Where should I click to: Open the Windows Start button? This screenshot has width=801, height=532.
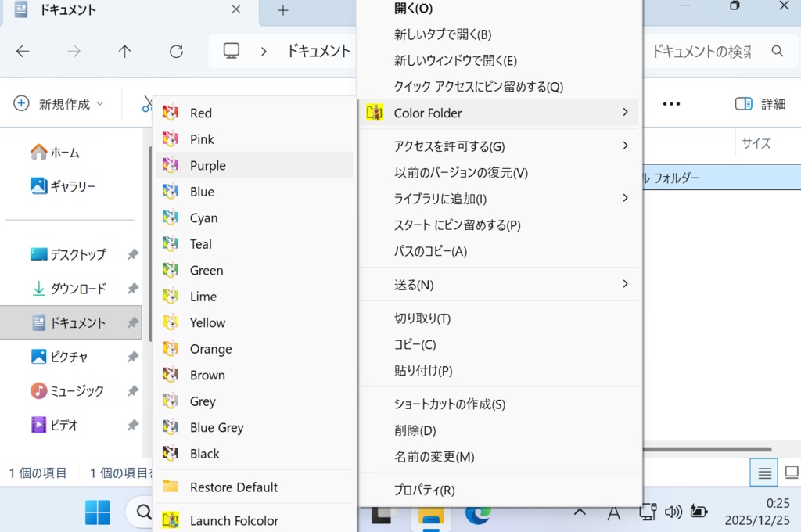[97, 512]
